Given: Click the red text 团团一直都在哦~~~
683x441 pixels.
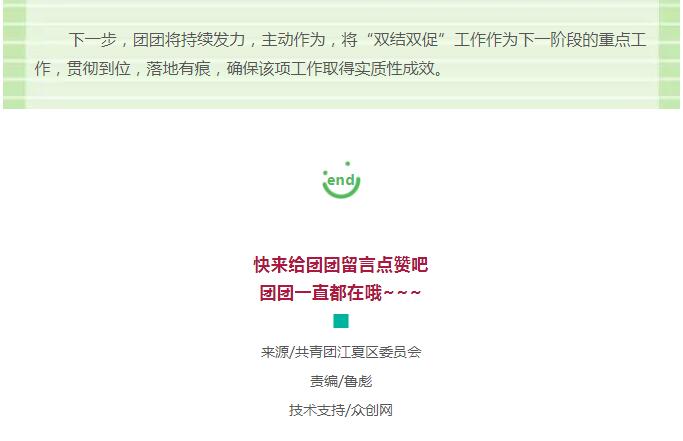Looking at the screenshot, I should point(340,293).
